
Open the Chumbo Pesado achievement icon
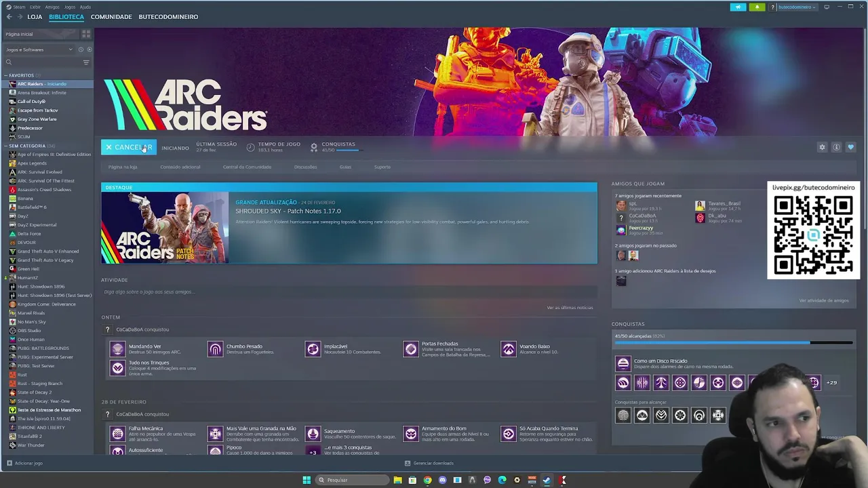[215, 349]
